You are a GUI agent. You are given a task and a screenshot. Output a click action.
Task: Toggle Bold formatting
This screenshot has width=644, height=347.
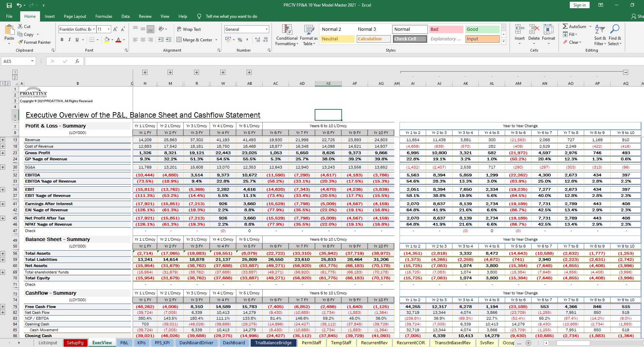[x=62, y=40]
